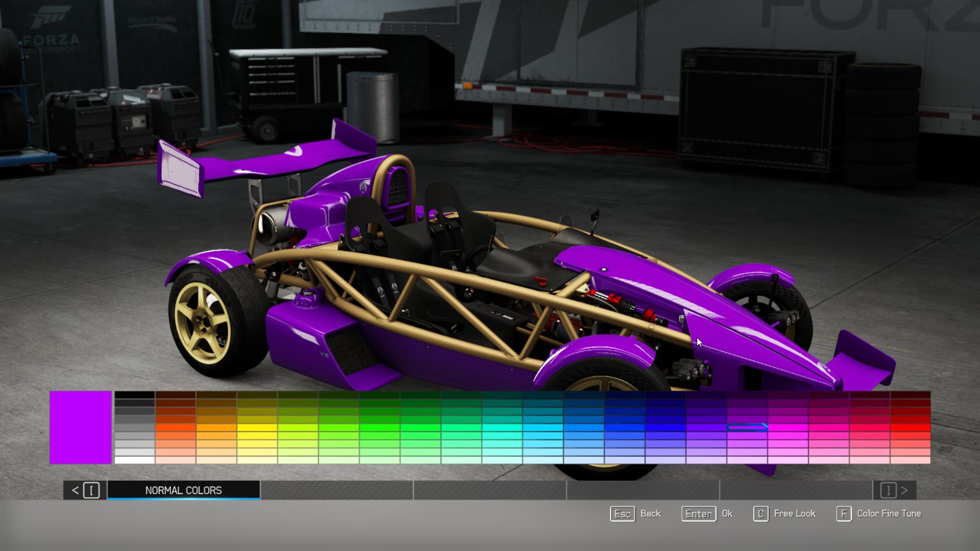The width and height of the screenshot is (980, 551).
Task: Click the F key icon
Action: coord(844,514)
